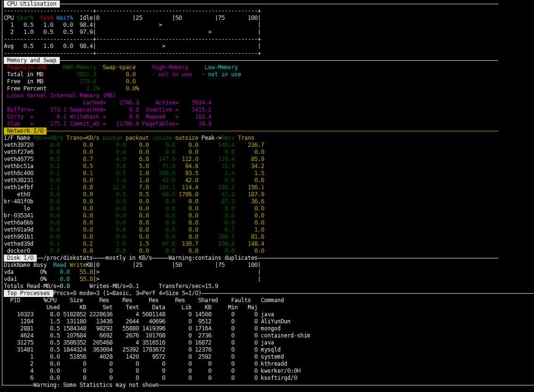Click the Memory and Swap header
This screenshot has width=534, height=392.
32,60
